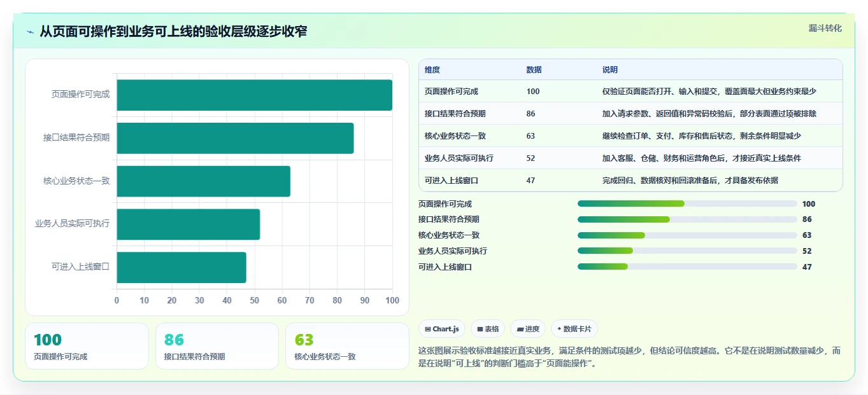Click description starting 加入客服、仓储
The image size is (868, 395).
[x=702, y=158]
